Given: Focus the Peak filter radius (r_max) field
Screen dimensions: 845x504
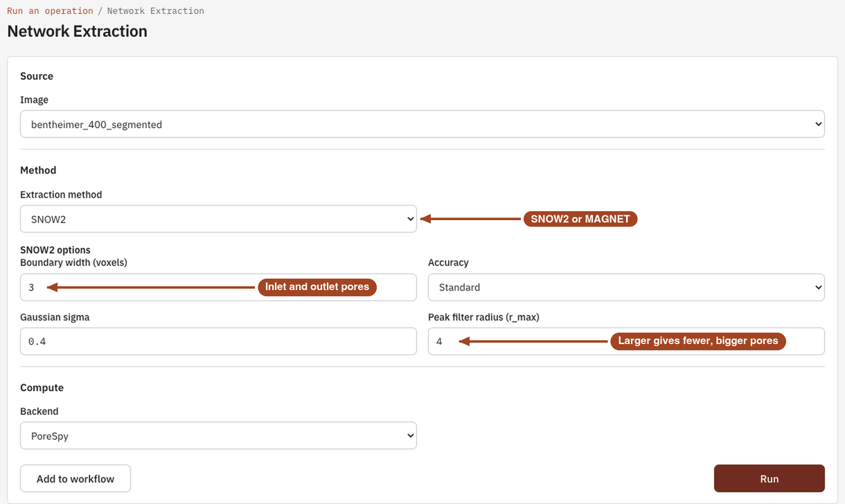Looking at the screenshot, I should coord(626,341).
